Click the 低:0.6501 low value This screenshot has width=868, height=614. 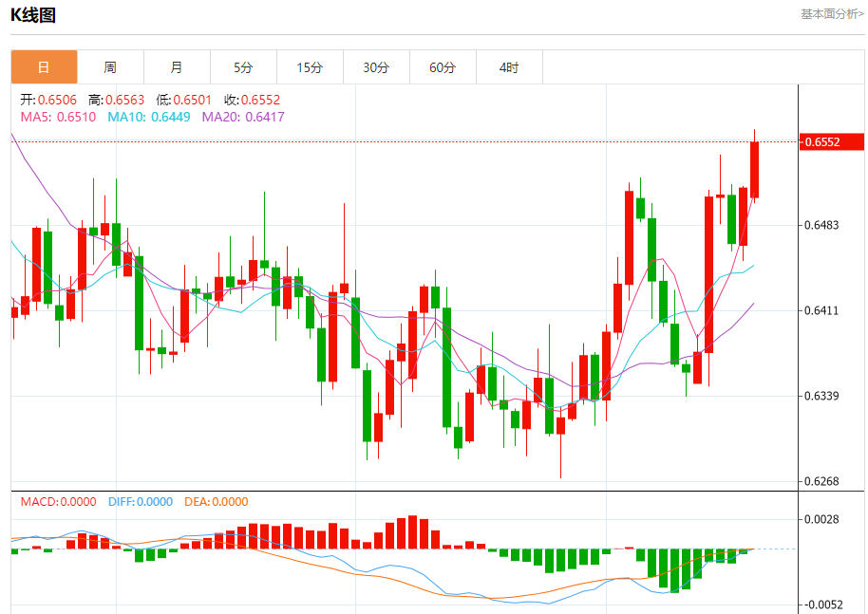(x=184, y=100)
